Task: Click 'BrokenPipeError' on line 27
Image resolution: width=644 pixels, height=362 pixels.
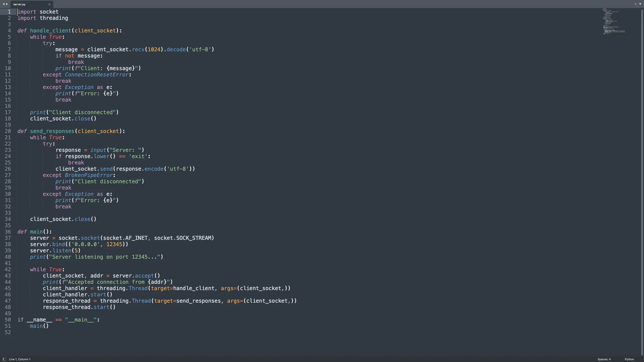Action: pos(89,175)
